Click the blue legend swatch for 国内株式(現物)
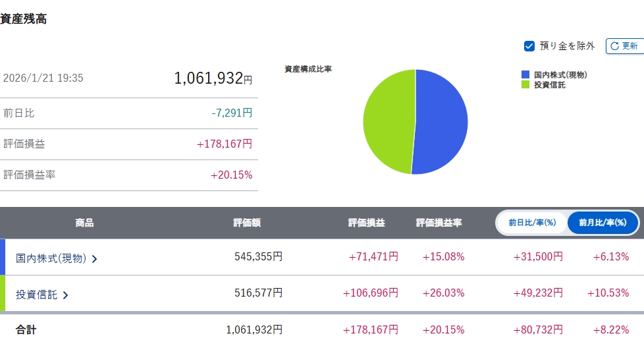The width and height of the screenshot is (644, 344). tap(525, 75)
